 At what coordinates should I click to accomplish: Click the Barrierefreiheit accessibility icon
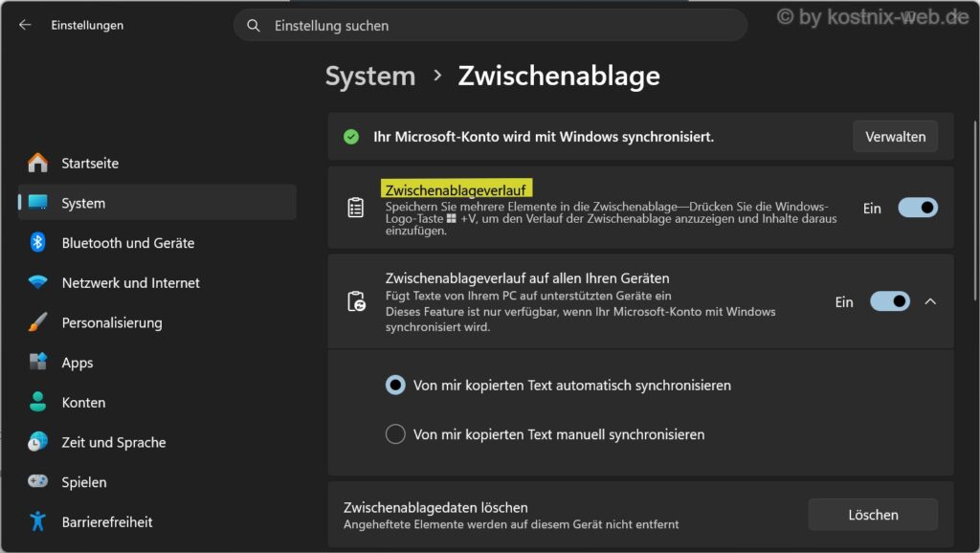[x=37, y=521]
